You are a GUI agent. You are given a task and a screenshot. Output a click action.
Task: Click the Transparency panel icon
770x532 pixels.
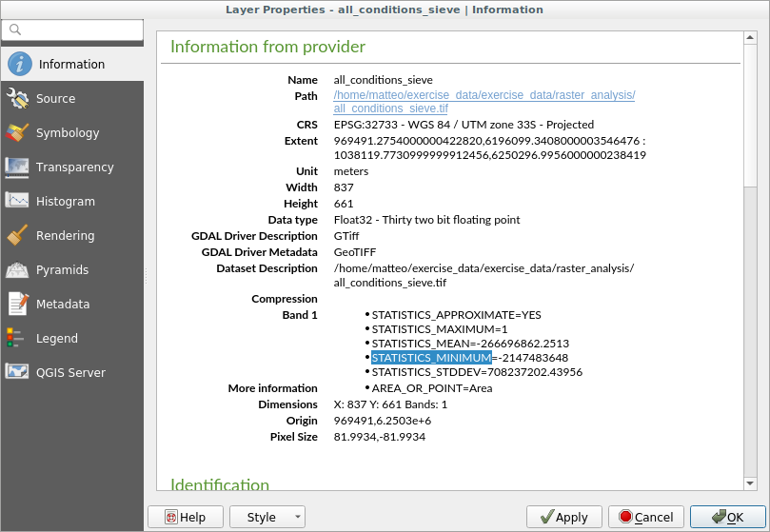(x=18, y=167)
